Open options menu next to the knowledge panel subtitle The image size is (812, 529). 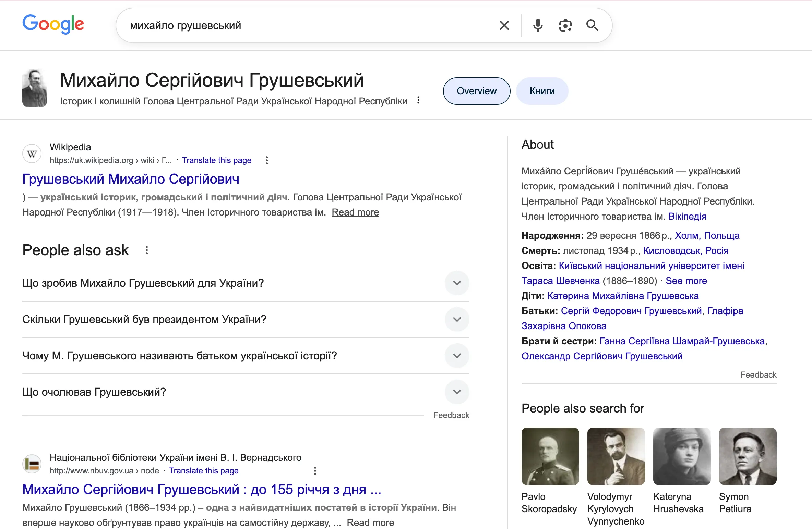point(418,100)
